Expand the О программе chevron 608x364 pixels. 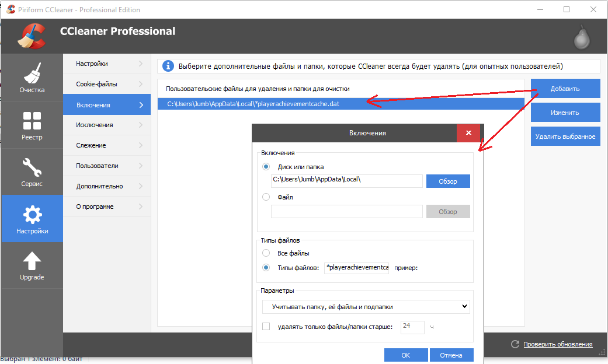pyautogui.click(x=141, y=206)
